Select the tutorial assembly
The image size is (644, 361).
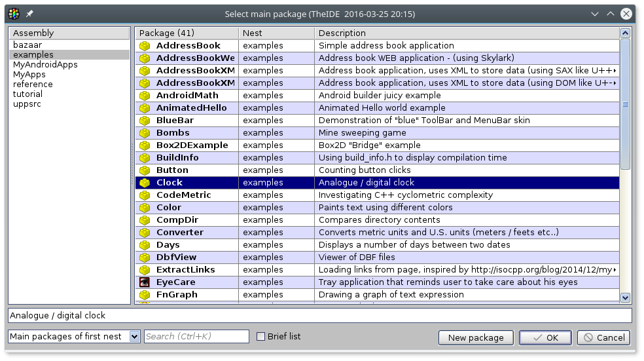pos(28,94)
